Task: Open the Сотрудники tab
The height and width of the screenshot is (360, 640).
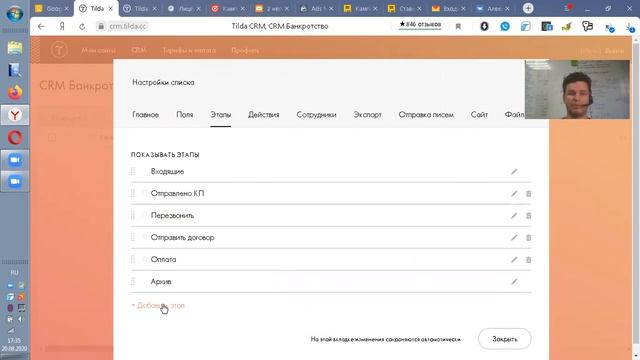Action: 316,115
